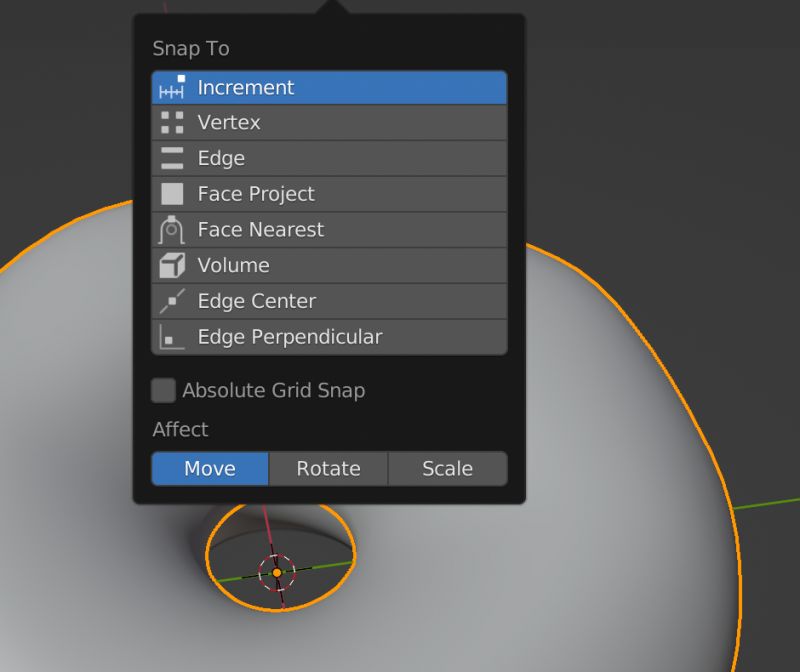Click the Volume snap mode icon
The height and width of the screenshot is (672, 800).
click(170, 265)
